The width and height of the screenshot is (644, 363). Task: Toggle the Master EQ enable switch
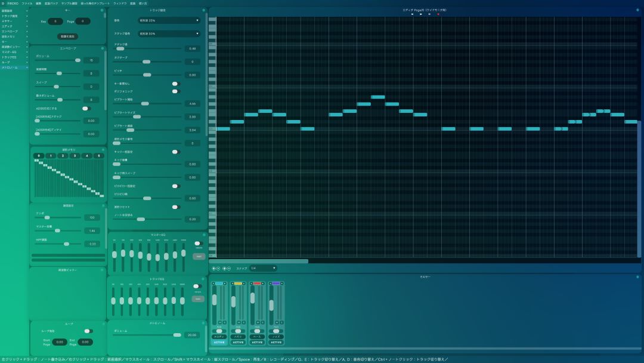point(198,244)
